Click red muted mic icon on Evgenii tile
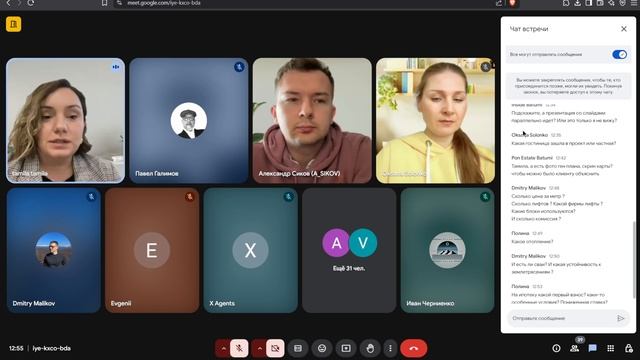 (x=190, y=197)
